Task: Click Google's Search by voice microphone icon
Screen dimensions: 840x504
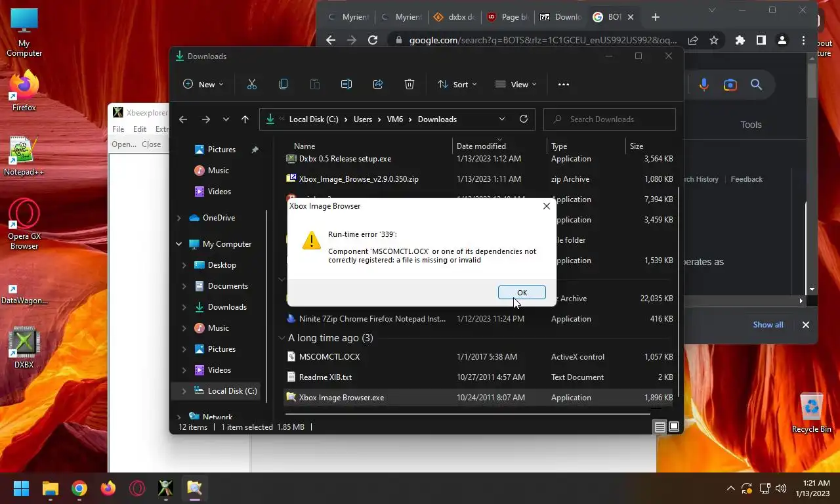Action: pyautogui.click(x=704, y=85)
